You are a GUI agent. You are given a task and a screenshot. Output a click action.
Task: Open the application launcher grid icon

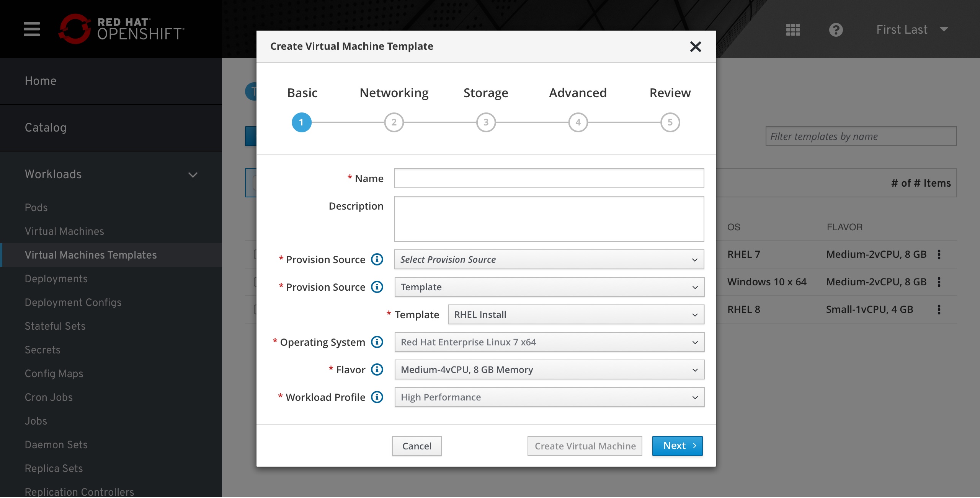[x=793, y=29]
